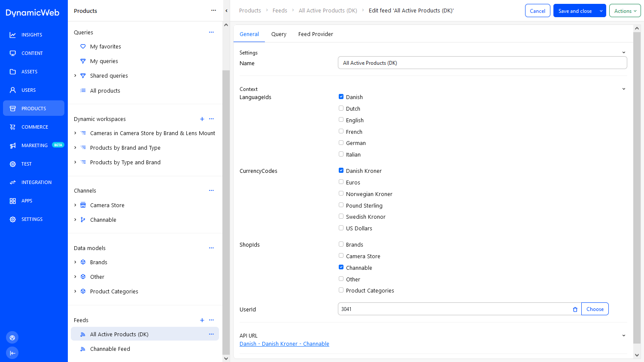The image size is (644, 362).
Task: Open the Actions menu button
Action: click(625, 11)
